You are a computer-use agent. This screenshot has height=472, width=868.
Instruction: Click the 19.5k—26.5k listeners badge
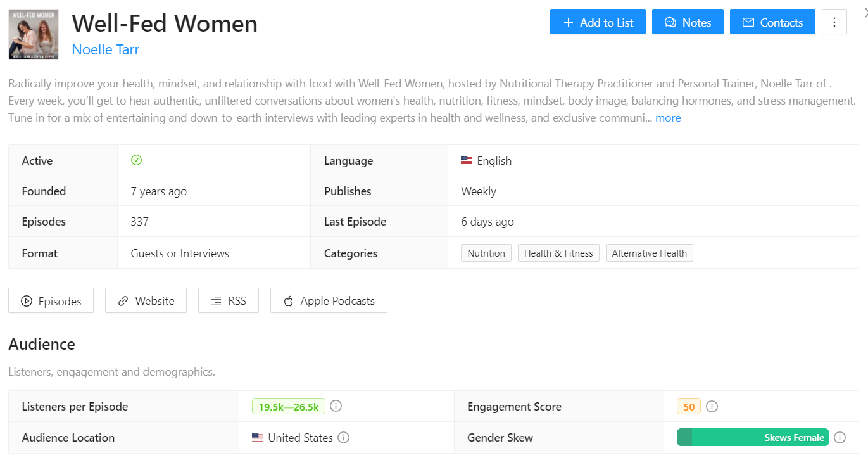point(289,406)
